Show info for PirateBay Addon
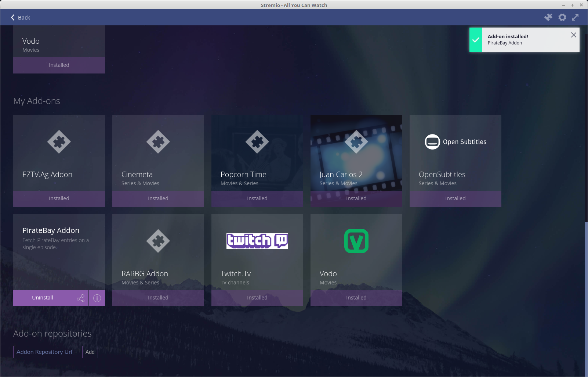 [x=97, y=298]
